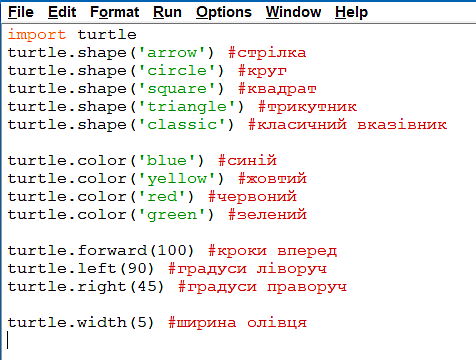The height and width of the screenshot is (360, 476).
Task: Open the Format menu
Action: pos(114,12)
